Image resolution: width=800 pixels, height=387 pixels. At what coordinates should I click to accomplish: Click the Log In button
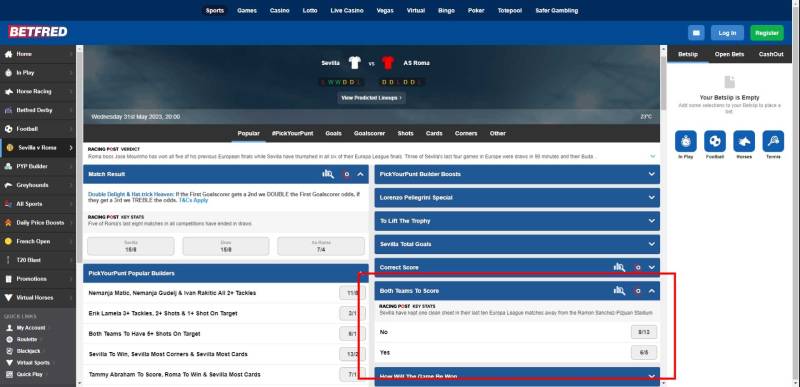[x=727, y=33]
